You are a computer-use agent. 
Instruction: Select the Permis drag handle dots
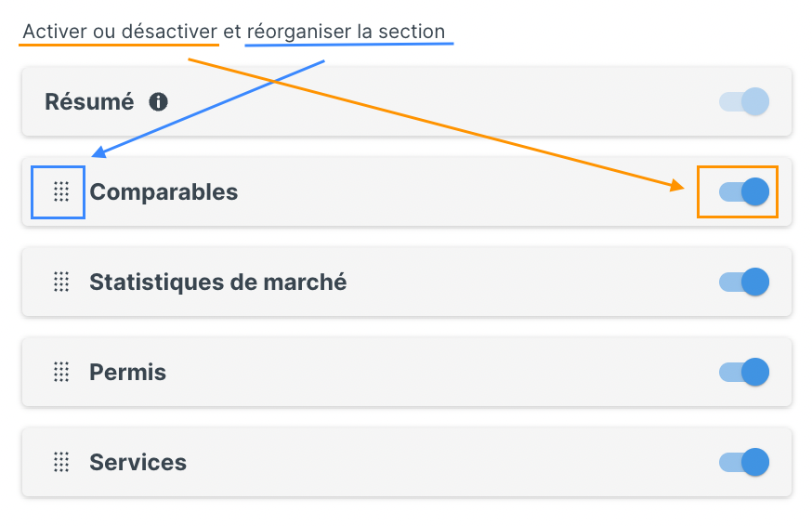pos(61,372)
